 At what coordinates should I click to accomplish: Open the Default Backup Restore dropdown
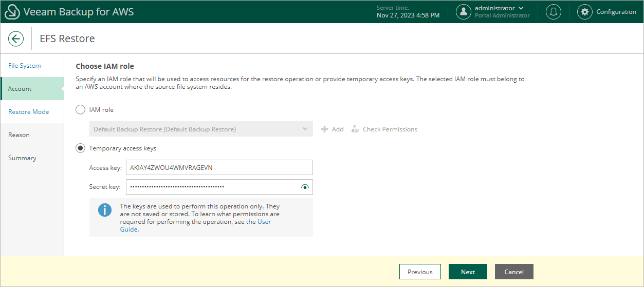(201, 129)
